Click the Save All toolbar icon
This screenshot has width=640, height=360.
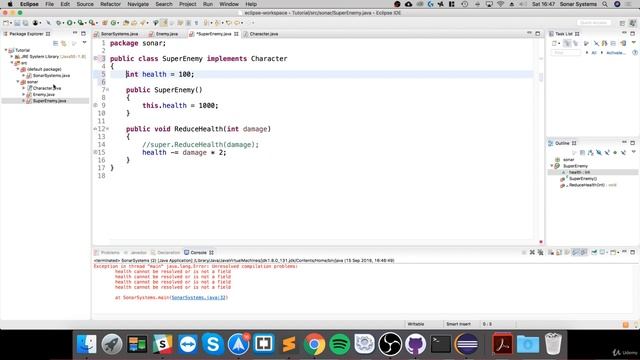pyautogui.click(x=26, y=23)
